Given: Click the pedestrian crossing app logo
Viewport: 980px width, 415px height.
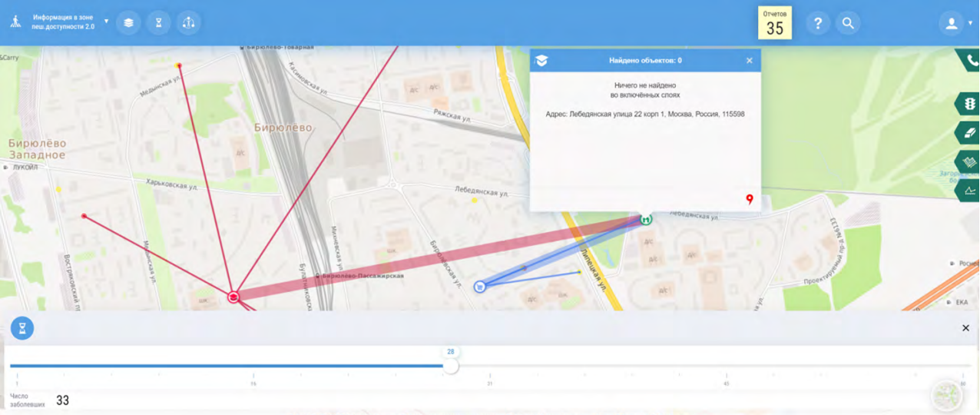Looking at the screenshot, I should pyautogui.click(x=15, y=22).
